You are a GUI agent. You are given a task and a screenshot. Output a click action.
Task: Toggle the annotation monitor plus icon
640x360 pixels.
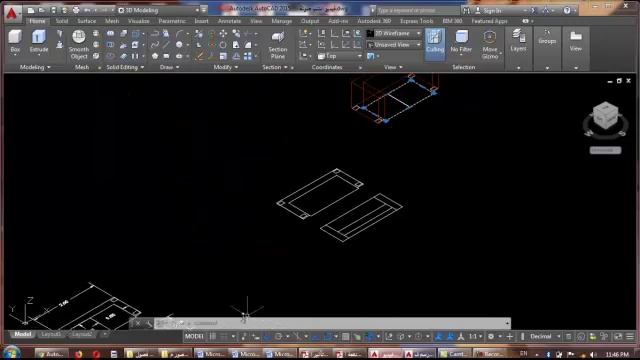510,337
